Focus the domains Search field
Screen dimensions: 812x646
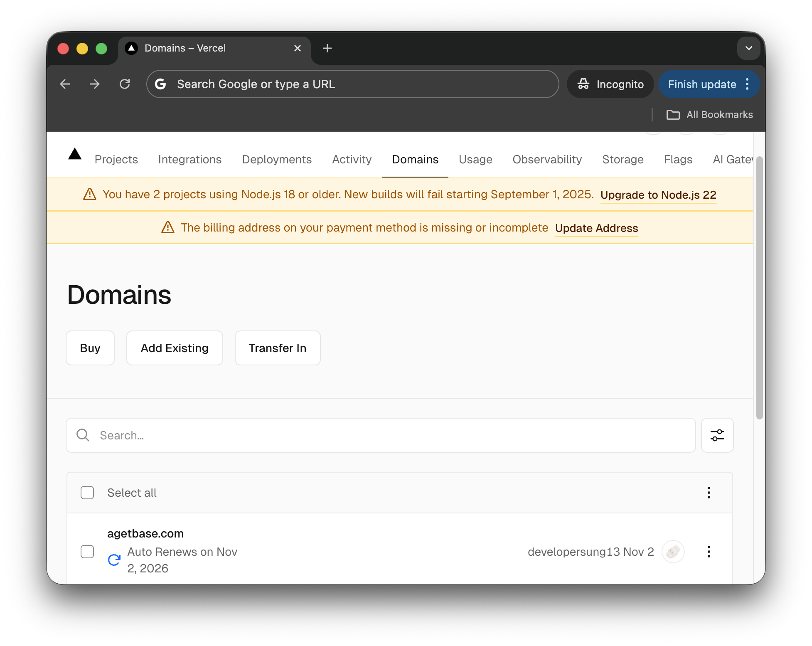380,435
